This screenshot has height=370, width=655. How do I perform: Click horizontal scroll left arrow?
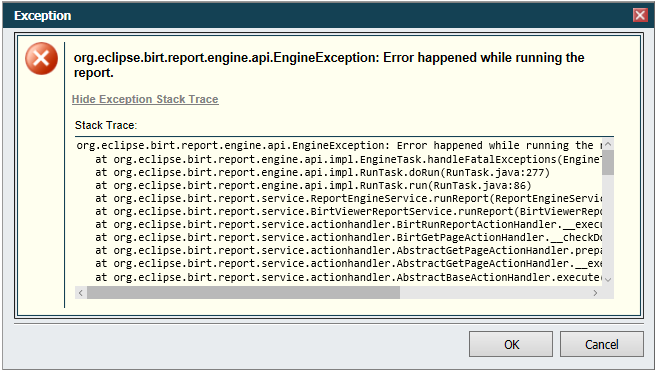[x=81, y=293]
